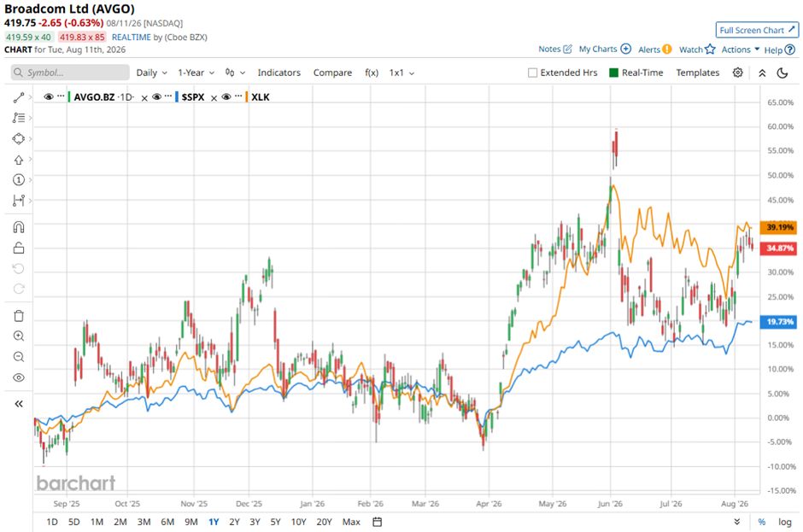Open the Compare menu

pos(332,73)
